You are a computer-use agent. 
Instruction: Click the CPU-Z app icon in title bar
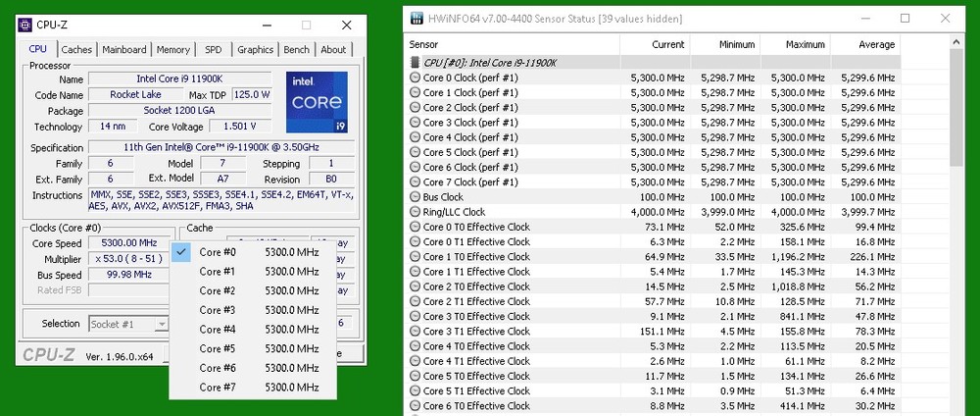[x=25, y=26]
